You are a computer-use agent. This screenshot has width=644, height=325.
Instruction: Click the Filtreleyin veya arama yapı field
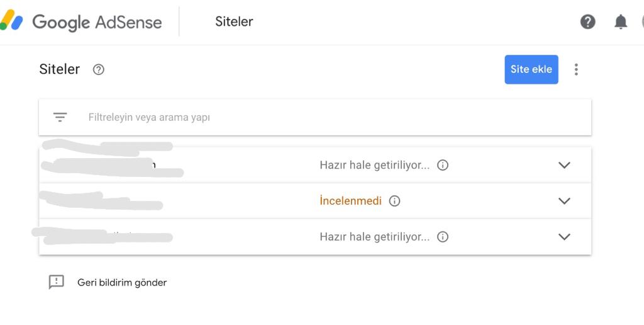pyautogui.click(x=315, y=117)
